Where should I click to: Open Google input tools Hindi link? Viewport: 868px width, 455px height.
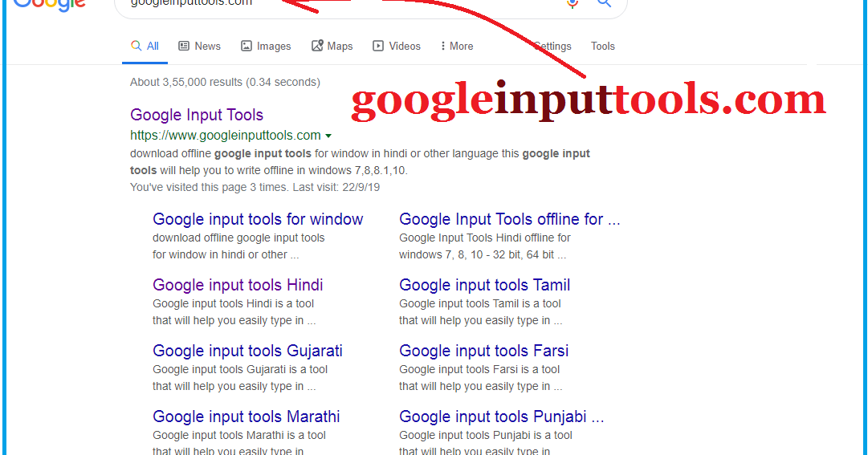click(238, 285)
